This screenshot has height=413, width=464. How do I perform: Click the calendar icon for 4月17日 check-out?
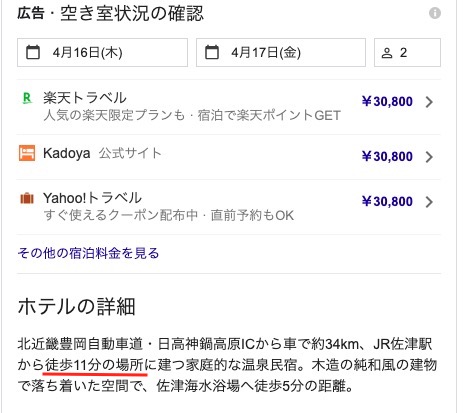[212, 52]
